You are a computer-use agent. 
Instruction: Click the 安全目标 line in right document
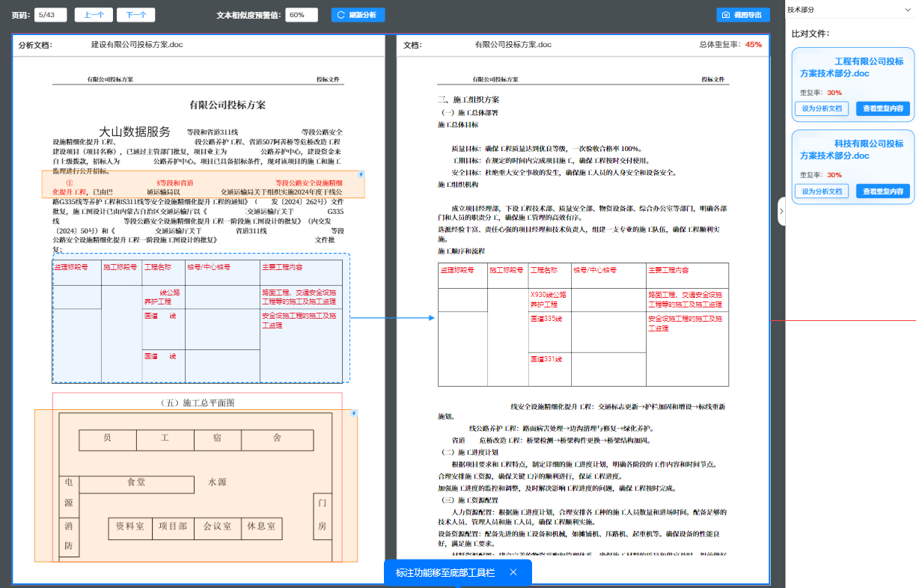564,172
